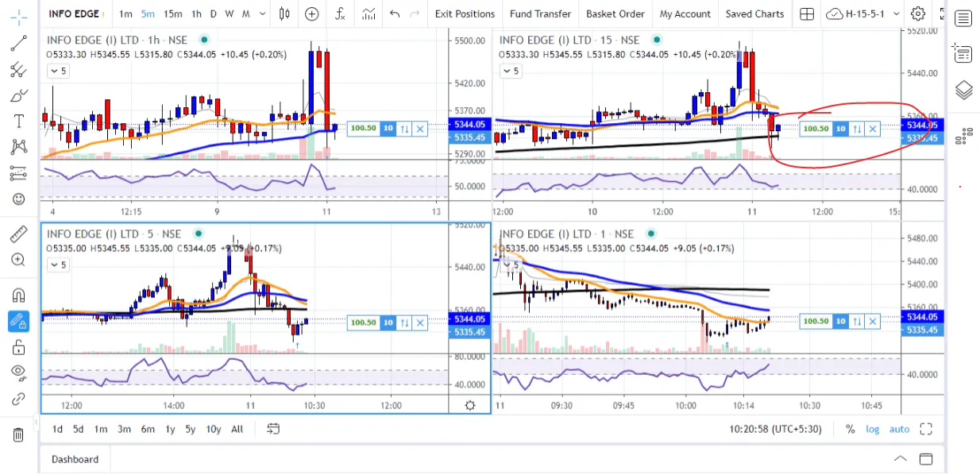Toggle auto scale mode
Viewport: 980px width, 475px height.
coord(899,429)
